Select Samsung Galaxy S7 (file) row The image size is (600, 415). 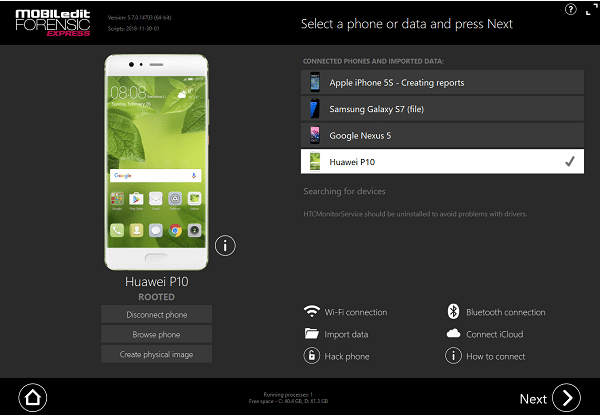pyautogui.click(x=442, y=109)
